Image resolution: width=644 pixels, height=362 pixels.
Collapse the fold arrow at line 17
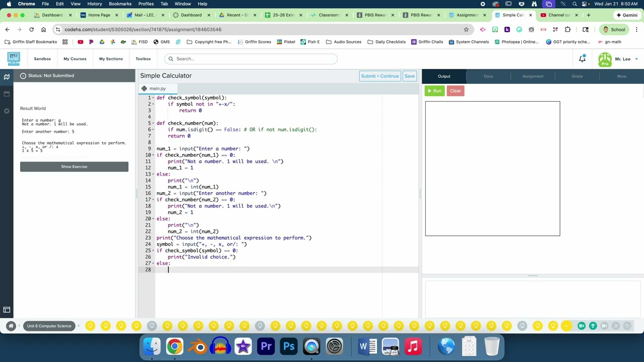(x=153, y=200)
